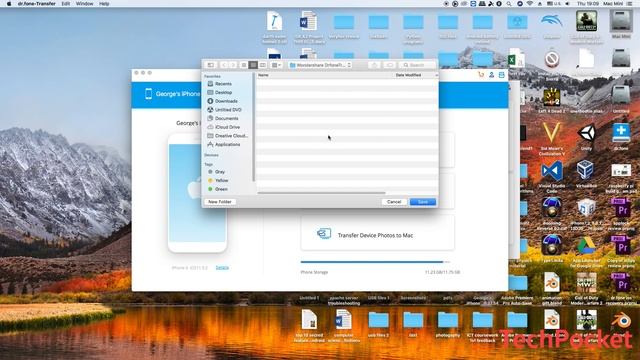Click the horizontal scrollbar in file list
The height and width of the screenshot is (360, 640).
321,193
